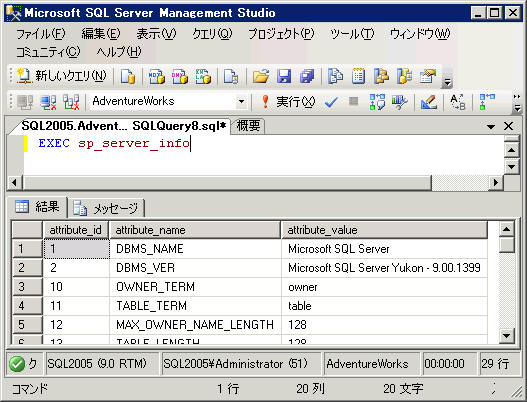Click the open file folder icon

[x=261, y=76]
